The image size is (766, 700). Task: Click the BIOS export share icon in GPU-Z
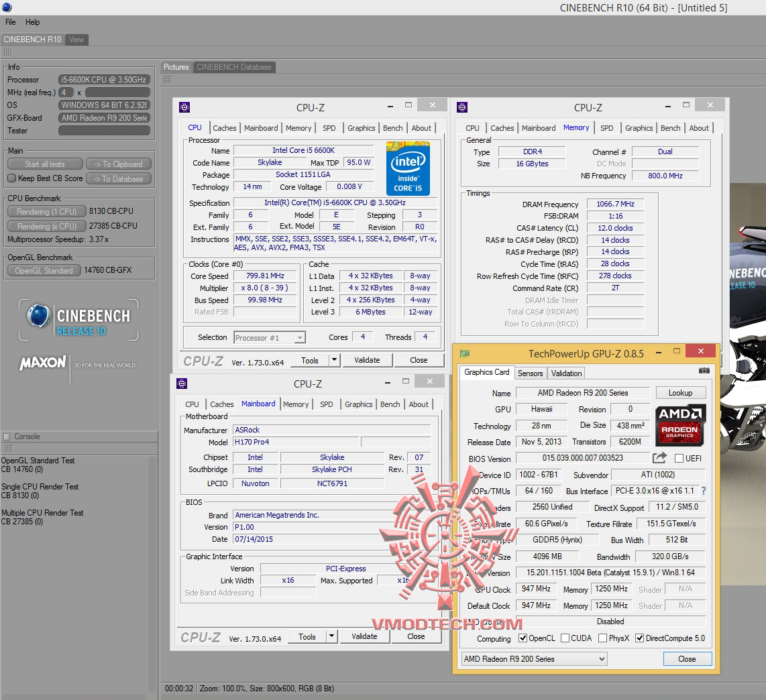pyautogui.click(x=659, y=458)
